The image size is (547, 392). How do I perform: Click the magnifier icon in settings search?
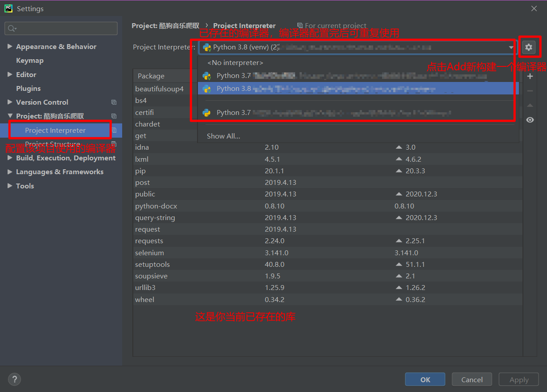coord(12,29)
